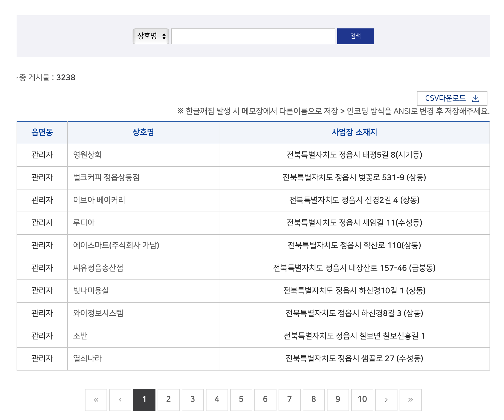Go to previous page with ‹ icon
The image size is (504, 420).
pyautogui.click(x=120, y=399)
